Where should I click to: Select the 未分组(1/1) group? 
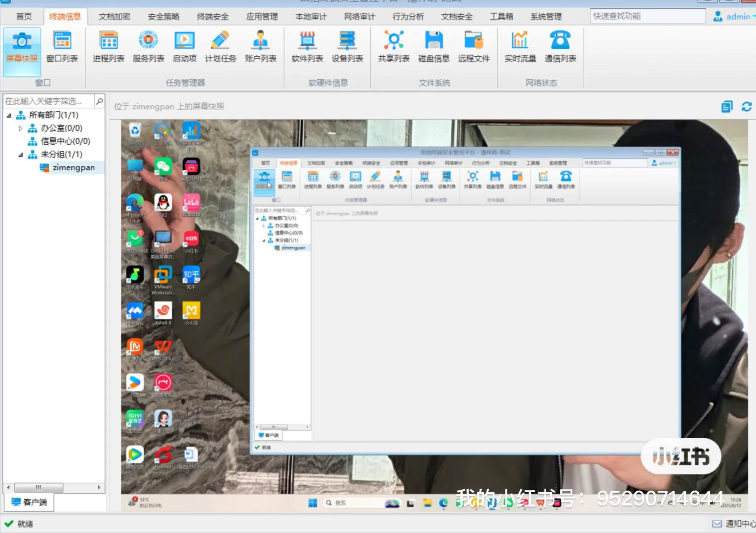pos(61,154)
